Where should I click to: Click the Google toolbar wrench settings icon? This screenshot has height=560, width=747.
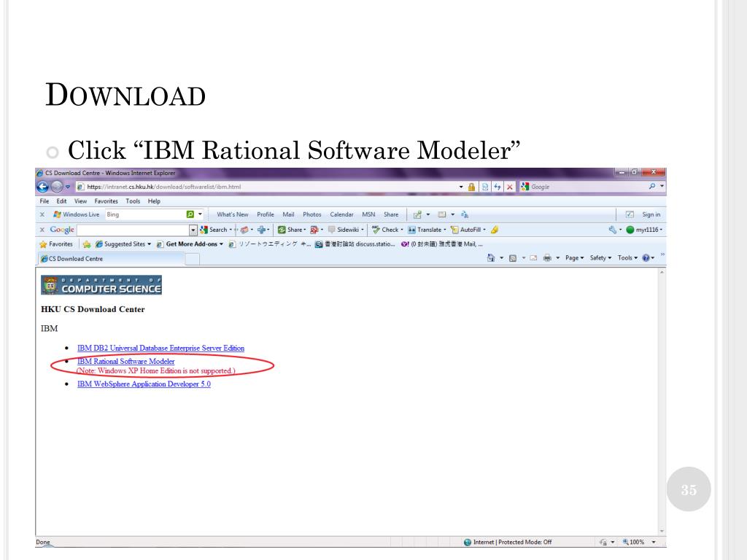[612, 230]
